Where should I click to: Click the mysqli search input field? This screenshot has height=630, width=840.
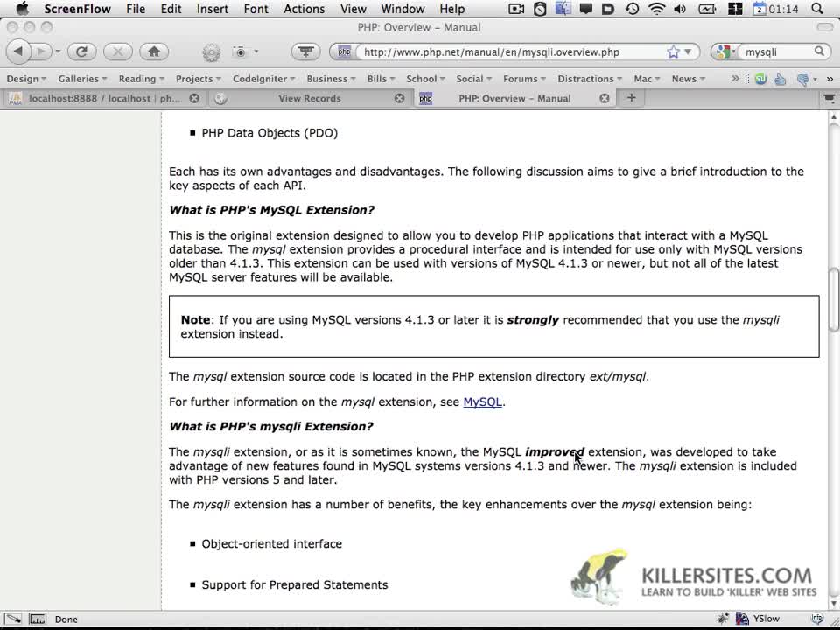tap(777, 52)
